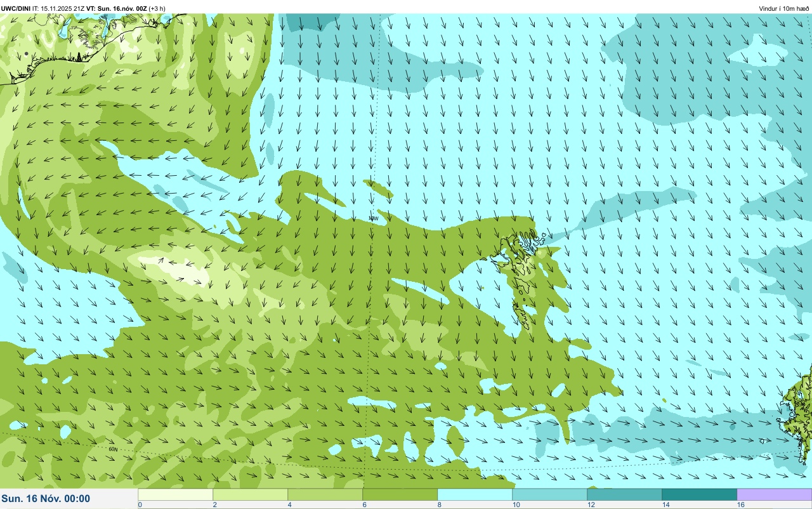Click legend scale value '12'
Screen dimensions: 812x509
(591, 505)
